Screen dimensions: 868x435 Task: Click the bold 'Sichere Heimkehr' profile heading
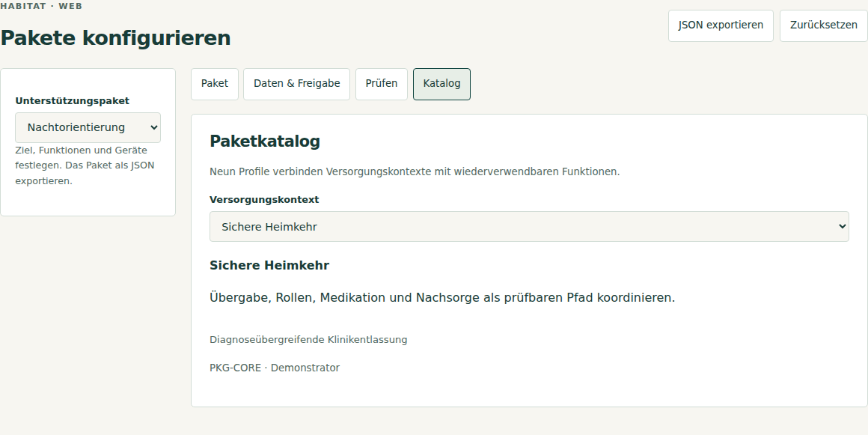(269, 266)
